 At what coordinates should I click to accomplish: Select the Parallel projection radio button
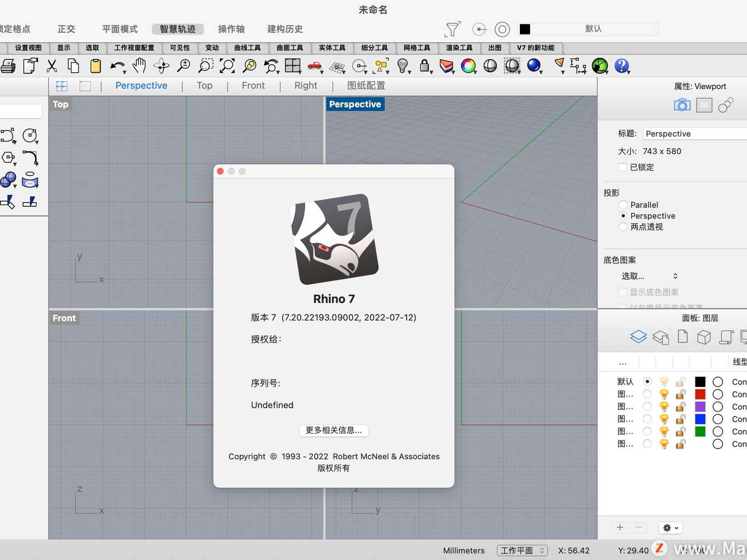(x=623, y=204)
